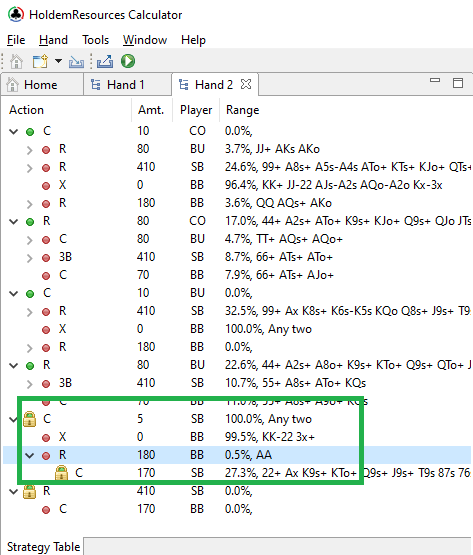Click the New Hand toolbar icon

[40, 61]
